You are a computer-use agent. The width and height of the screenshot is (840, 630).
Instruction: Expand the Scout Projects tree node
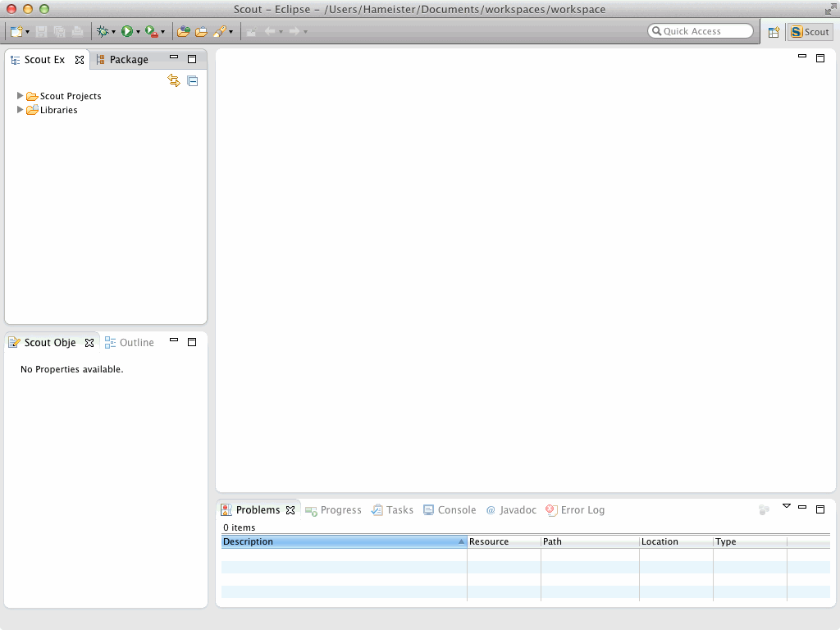click(x=21, y=96)
